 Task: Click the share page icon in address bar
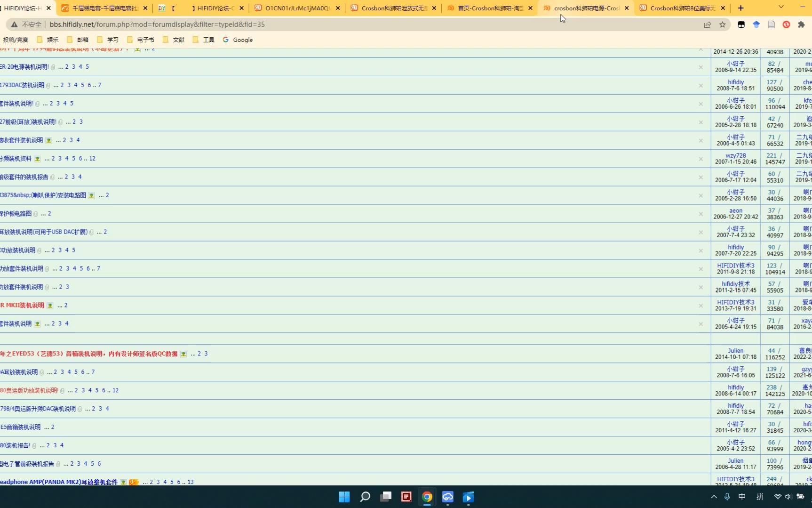coord(708,24)
